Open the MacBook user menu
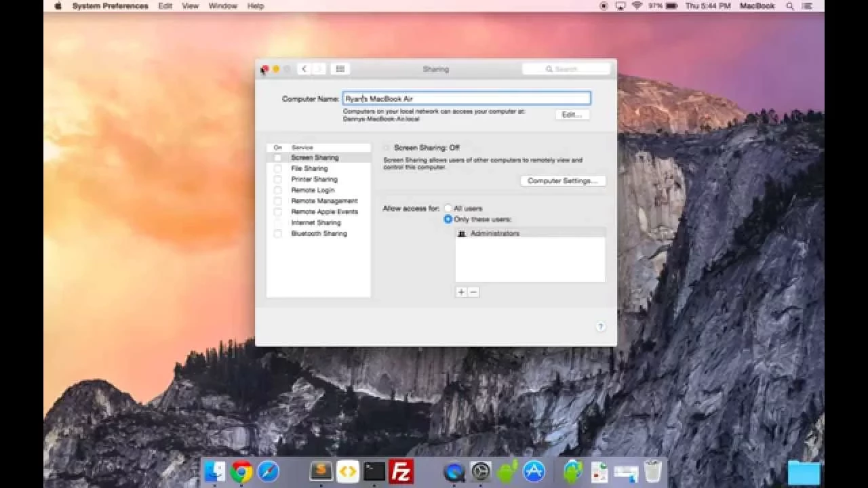This screenshot has width=868, height=488. (x=757, y=6)
